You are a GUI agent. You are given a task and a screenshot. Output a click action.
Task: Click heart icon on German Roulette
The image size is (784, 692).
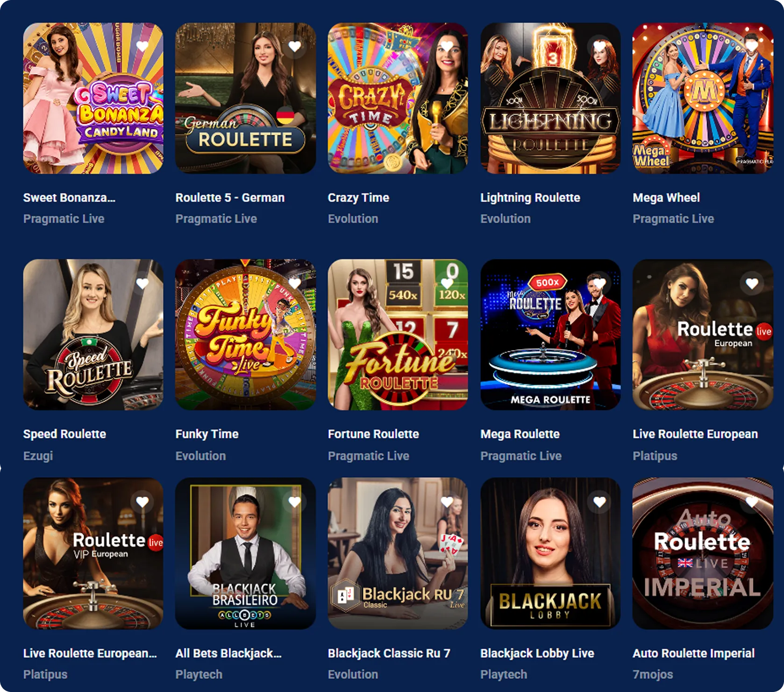point(294,46)
